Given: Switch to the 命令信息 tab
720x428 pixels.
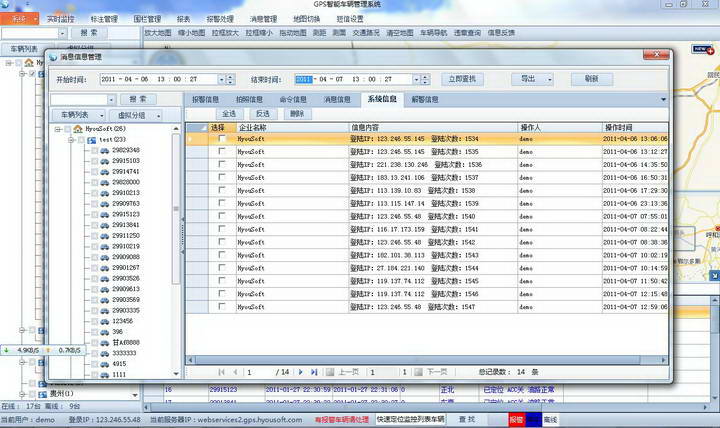Looking at the screenshot, I should click(293, 100).
